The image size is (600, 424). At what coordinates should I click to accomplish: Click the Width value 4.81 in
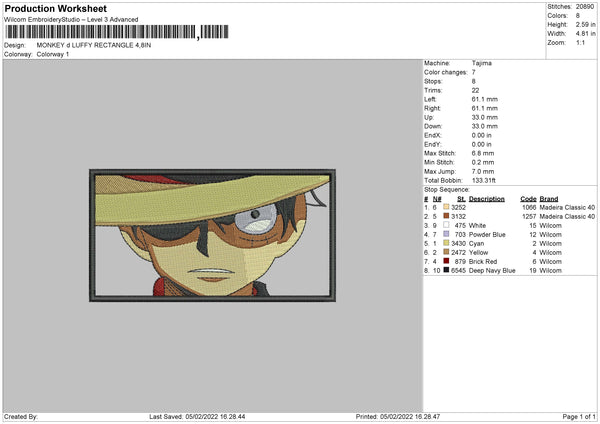tap(585, 34)
